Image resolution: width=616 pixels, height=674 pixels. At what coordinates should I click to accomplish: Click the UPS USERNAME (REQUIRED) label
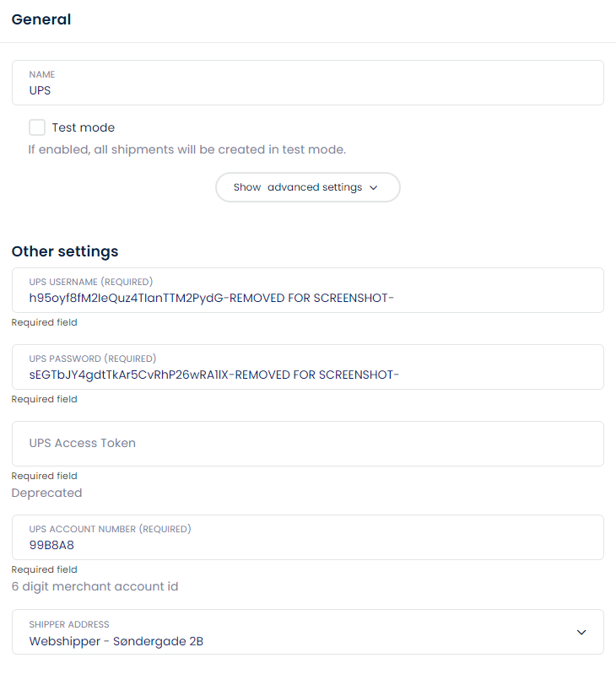point(91,282)
